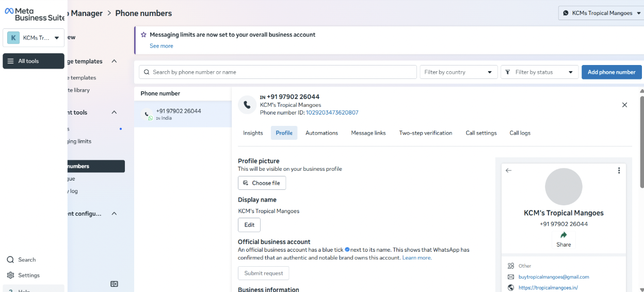Collapse the message templates section chevron
Screen dimensions: 644x292
pos(115,61)
